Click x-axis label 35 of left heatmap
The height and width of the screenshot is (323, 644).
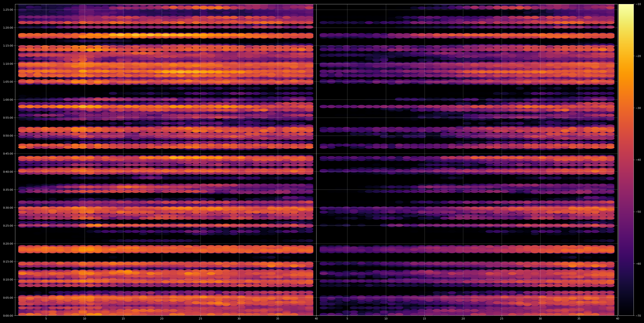[x=278, y=319]
